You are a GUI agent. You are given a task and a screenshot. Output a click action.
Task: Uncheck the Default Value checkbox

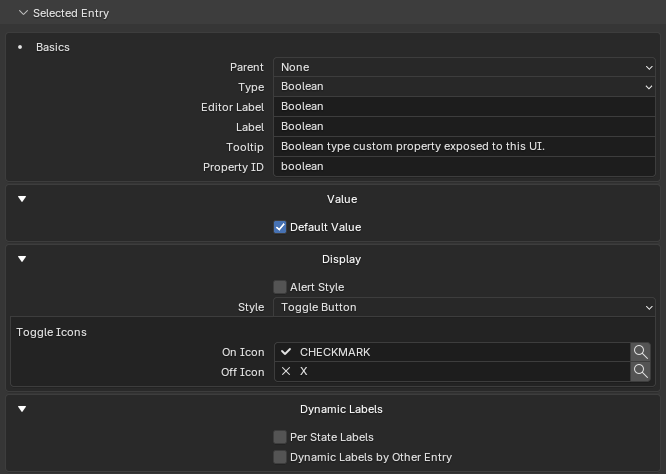tap(280, 227)
